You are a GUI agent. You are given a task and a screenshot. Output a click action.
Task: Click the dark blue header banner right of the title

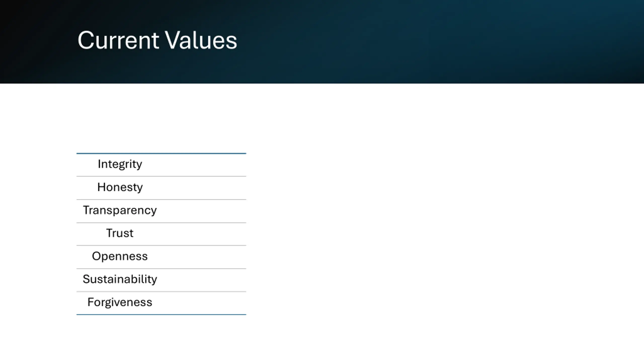(440, 41)
